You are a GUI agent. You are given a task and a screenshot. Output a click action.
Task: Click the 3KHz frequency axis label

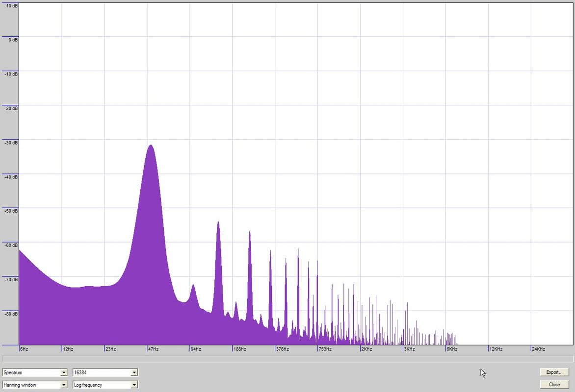click(409, 349)
